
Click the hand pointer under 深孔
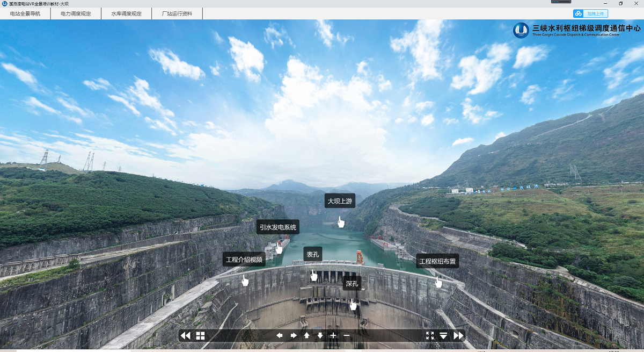[353, 305]
